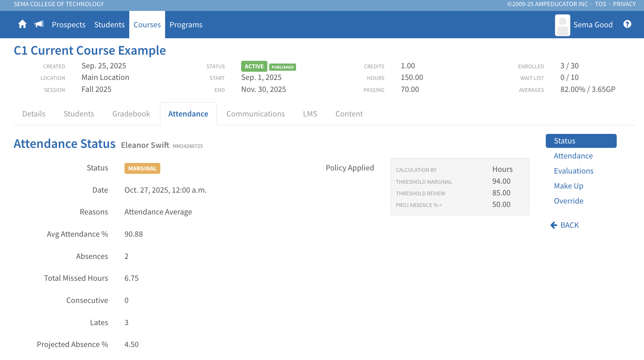The image size is (644, 360).
Task: Switch to the Communications tab
Action: (255, 114)
